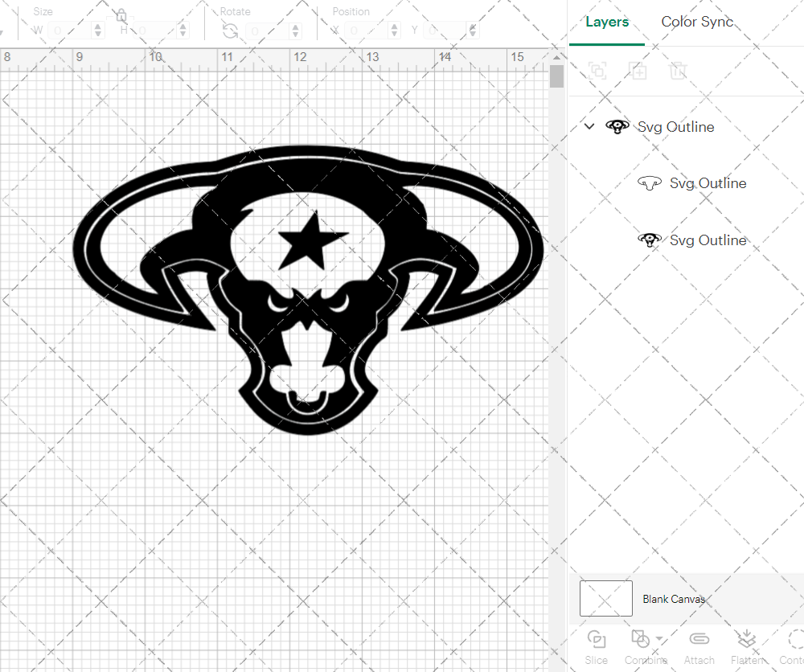This screenshot has width=804, height=672.
Task: Click the bull thumbnail of the group layer
Action: 617,126
